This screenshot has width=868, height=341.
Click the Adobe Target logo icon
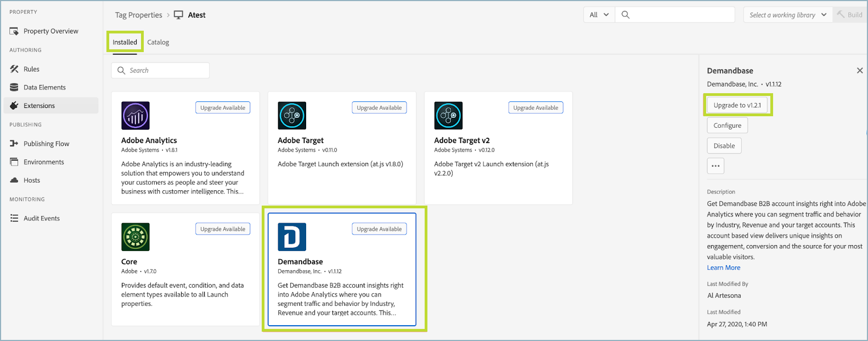click(292, 116)
